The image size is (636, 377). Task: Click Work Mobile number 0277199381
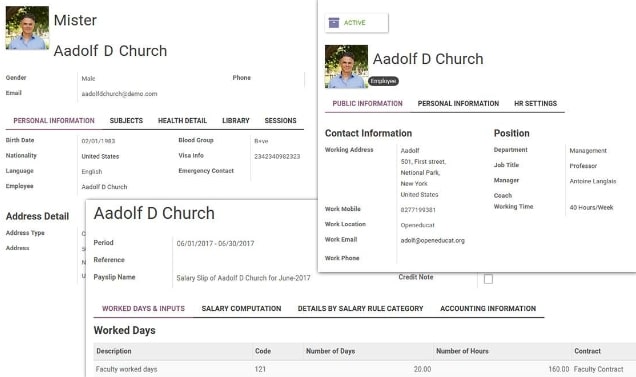418,210
